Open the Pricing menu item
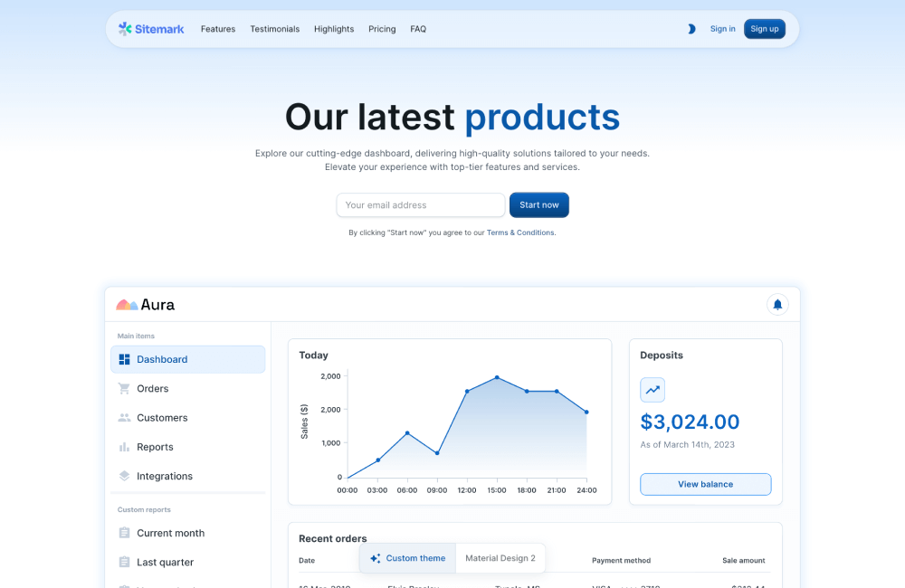 tap(382, 28)
